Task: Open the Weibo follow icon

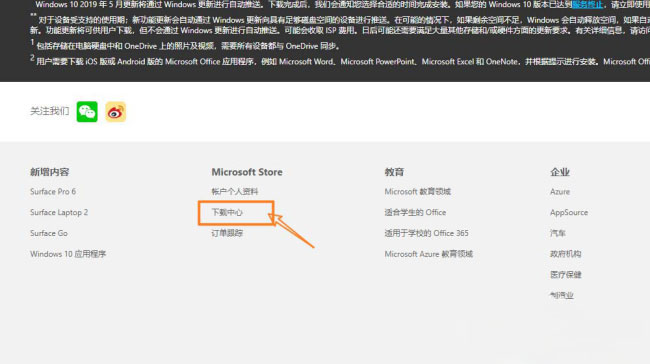Action: point(115,112)
